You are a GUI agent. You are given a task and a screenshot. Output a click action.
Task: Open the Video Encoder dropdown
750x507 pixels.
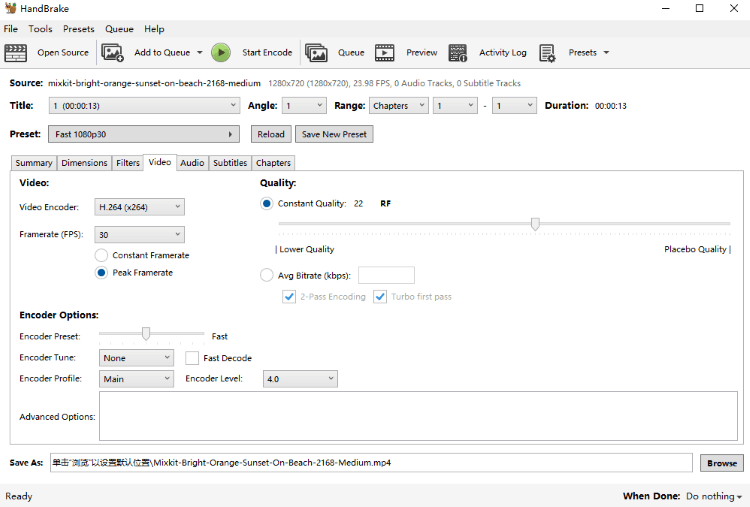[139, 207]
